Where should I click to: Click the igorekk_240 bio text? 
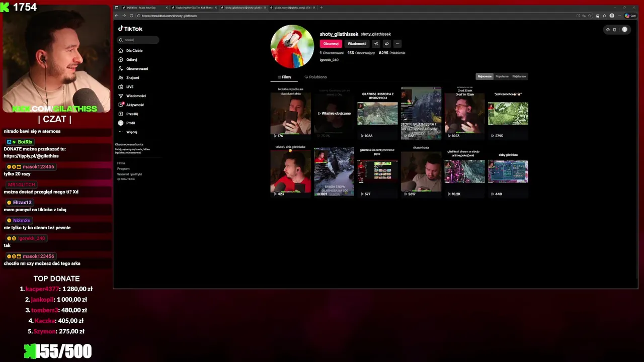click(x=329, y=60)
